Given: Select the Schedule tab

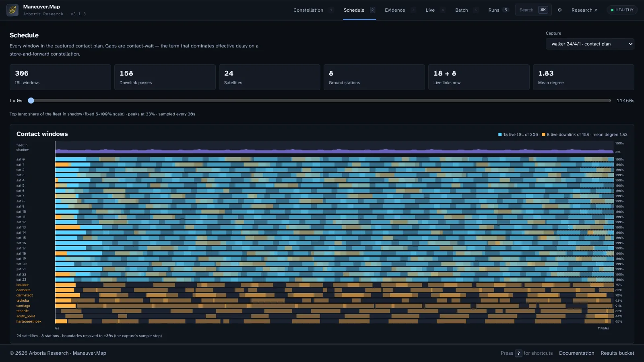Looking at the screenshot, I should click(x=359, y=10).
